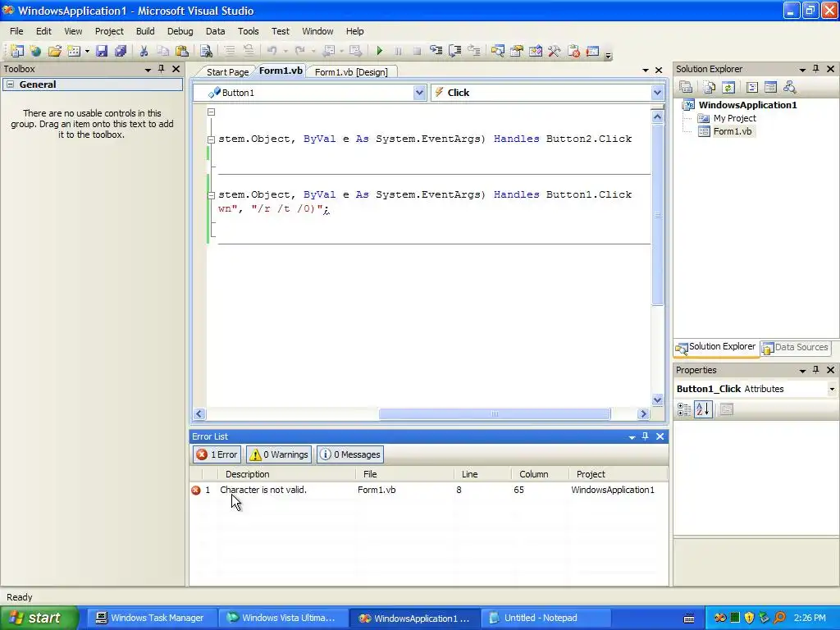Collapse the Button1.Click sub outlining marker
This screenshot has height=630, width=840.
click(211, 195)
